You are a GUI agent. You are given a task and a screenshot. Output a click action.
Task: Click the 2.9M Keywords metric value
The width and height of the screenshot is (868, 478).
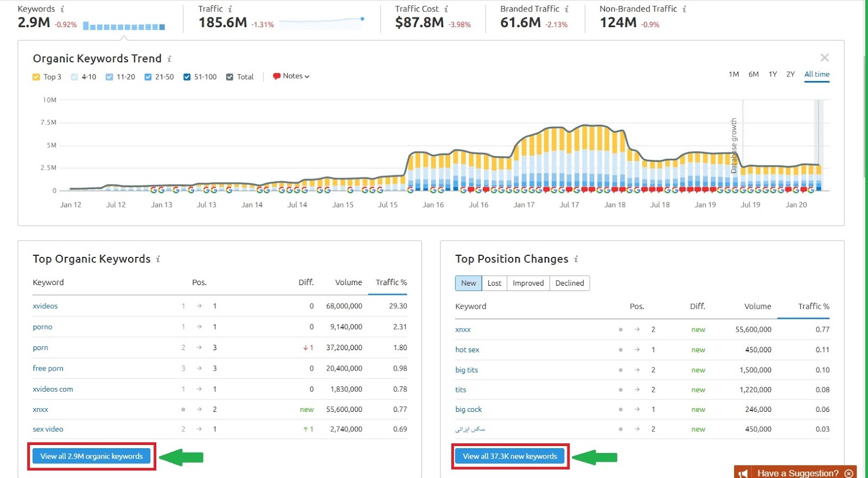click(34, 23)
